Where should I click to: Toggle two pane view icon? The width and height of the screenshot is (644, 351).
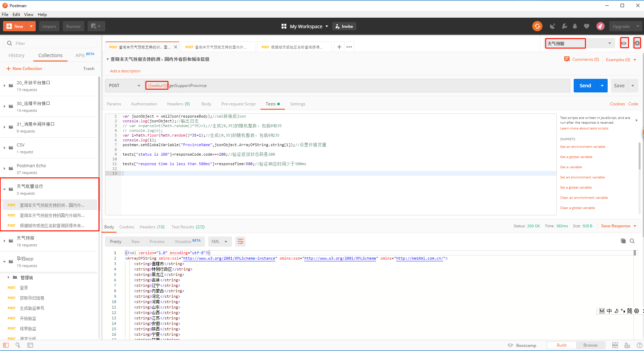[x=615, y=345]
